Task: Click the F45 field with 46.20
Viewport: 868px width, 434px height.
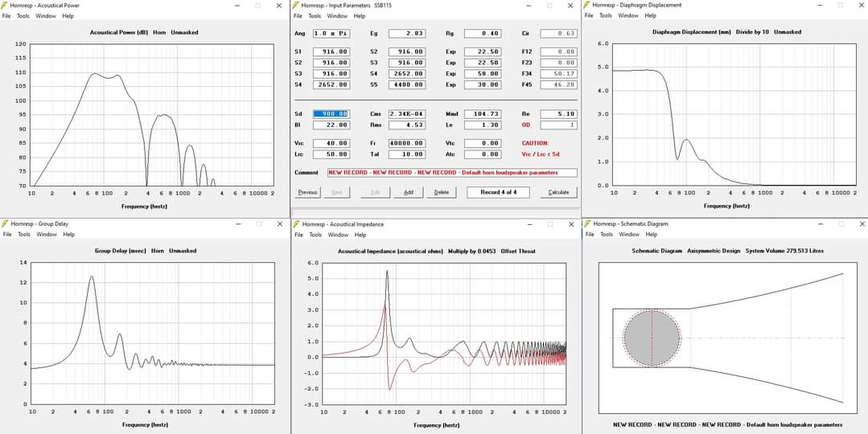Action: [558, 84]
